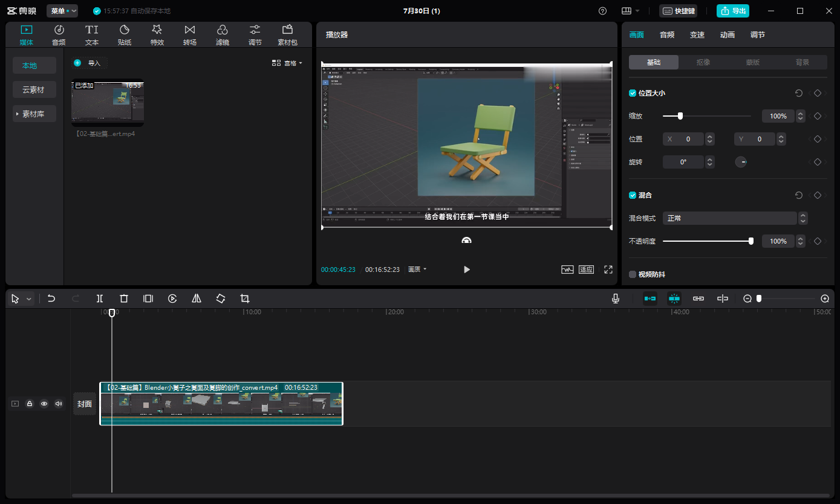Open the 特效 effects panel
The width and height of the screenshot is (840, 504).
click(x=157, y=35)
